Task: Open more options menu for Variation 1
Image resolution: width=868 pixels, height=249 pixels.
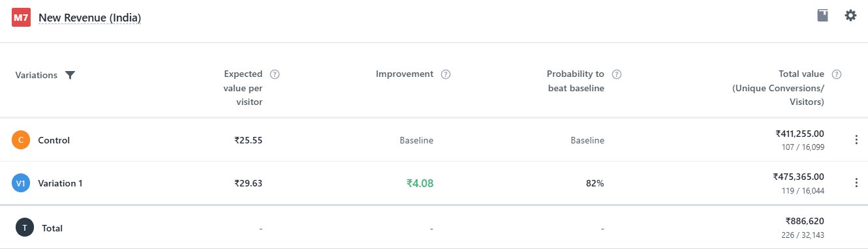Action: [x=856, y=183]
